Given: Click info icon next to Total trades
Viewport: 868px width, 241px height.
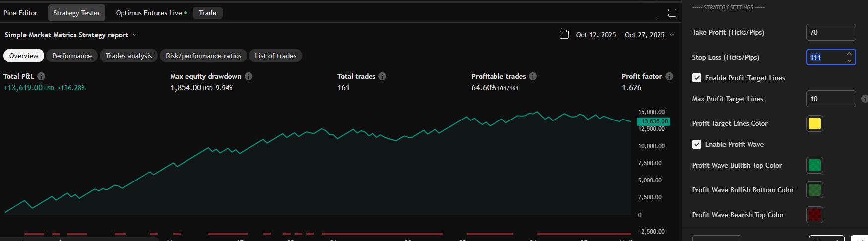Looking at the screenshot, I should [x=382, y=76].
